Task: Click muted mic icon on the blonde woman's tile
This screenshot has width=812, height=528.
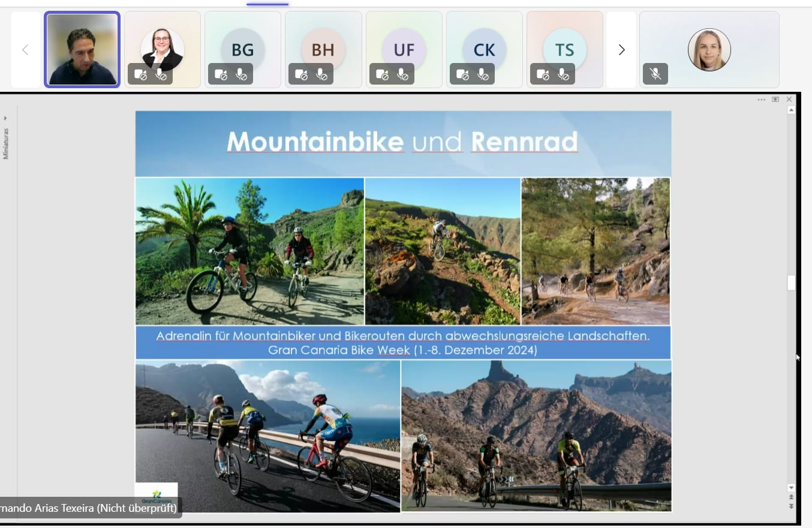Action: [x=655, y=74]
